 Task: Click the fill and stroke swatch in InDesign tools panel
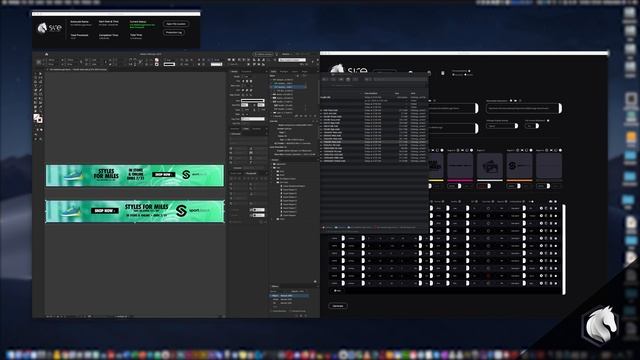click(x=38, y=118)
